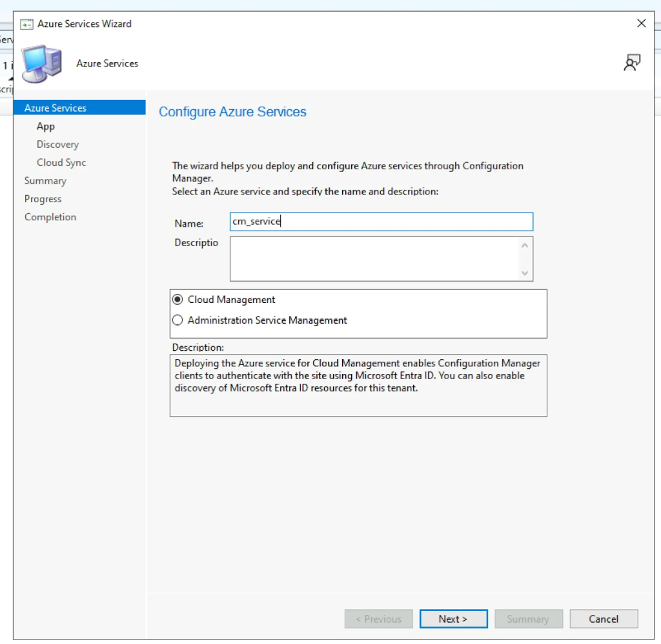Select the Azure Services step in the sidebar
661x644 pixels.
pos(56,108)
